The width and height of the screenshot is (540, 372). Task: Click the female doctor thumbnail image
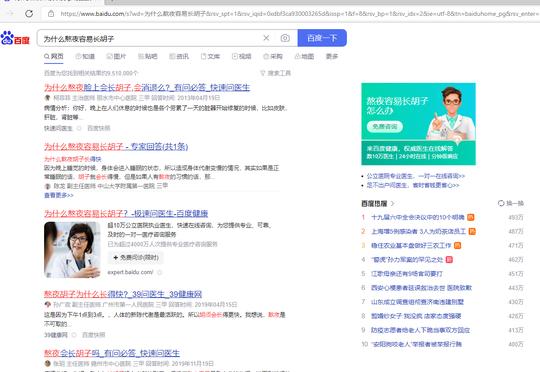[x=72, y=250]
